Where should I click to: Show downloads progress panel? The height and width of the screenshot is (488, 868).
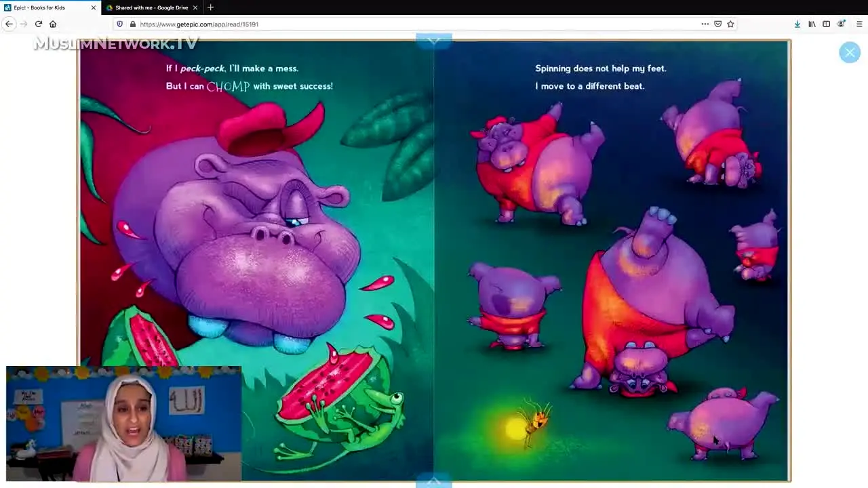tap(797, 24)
